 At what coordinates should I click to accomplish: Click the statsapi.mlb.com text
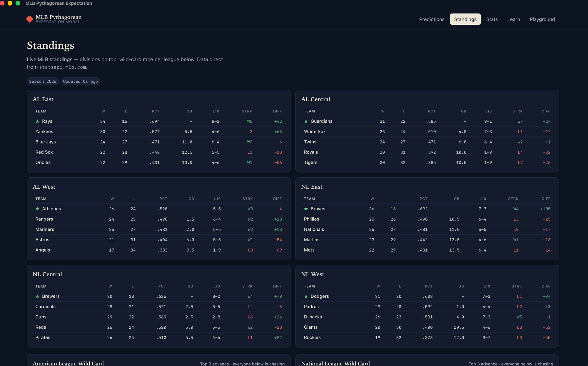click(63, 67)
